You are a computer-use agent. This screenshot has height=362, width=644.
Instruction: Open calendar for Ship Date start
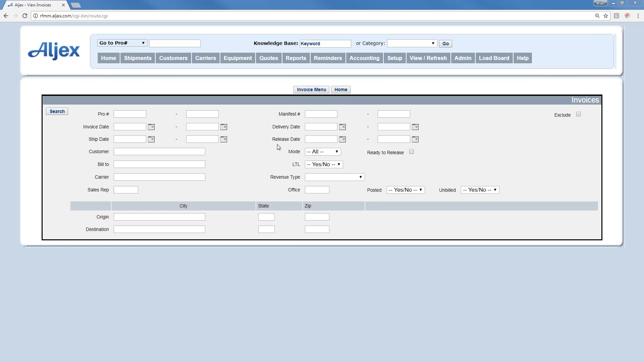click(151, 139)
